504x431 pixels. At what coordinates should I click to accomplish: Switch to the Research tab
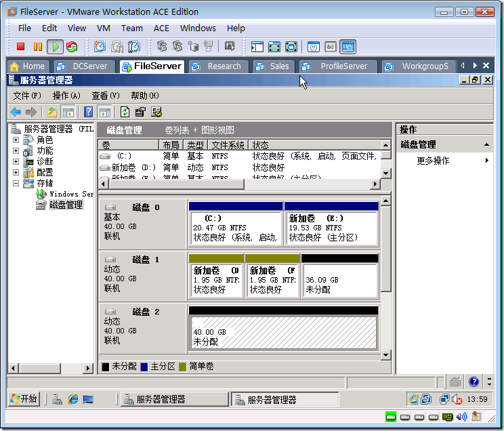point(219,66)
